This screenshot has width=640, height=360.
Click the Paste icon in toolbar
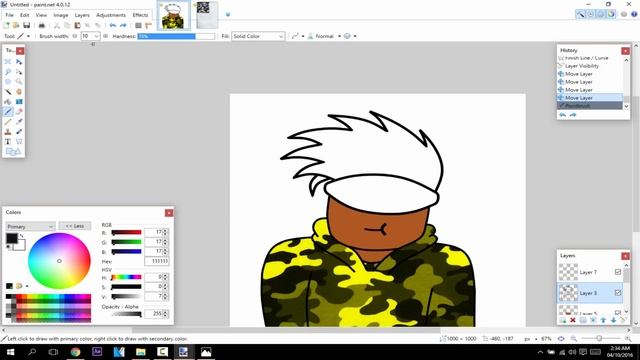click(x=77, y=25)
